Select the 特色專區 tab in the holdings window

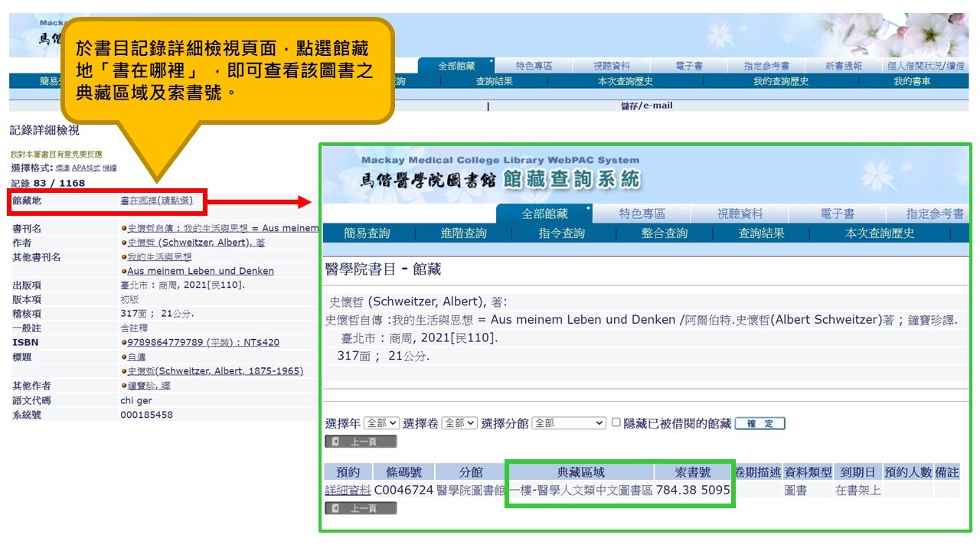coord(642,214)
